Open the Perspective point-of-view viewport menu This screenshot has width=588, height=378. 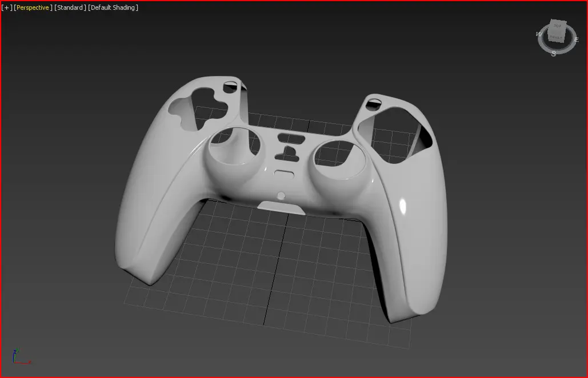[x=33, y=7]
